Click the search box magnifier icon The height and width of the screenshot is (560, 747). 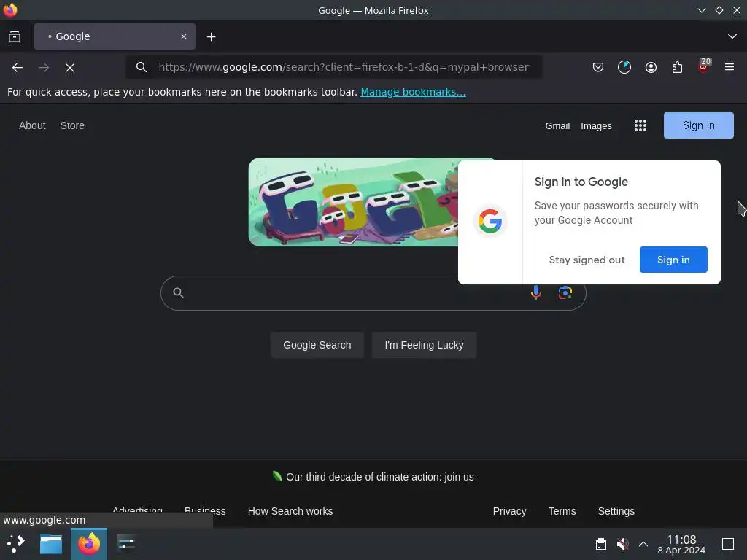178,293
